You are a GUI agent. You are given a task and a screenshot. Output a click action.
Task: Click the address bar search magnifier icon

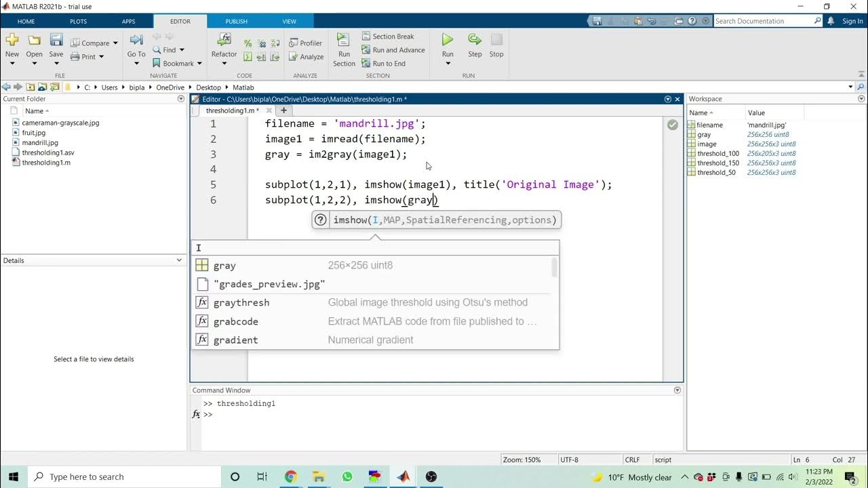pos(861,87)
